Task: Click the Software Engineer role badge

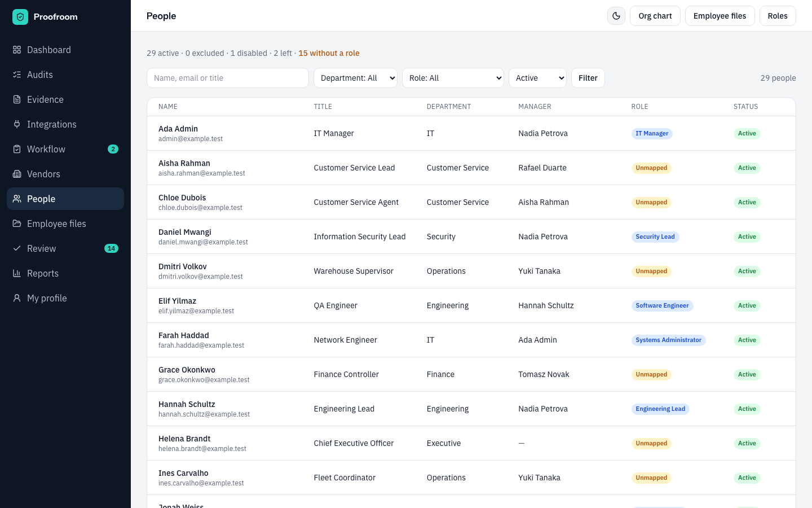Action: (662, 305)
